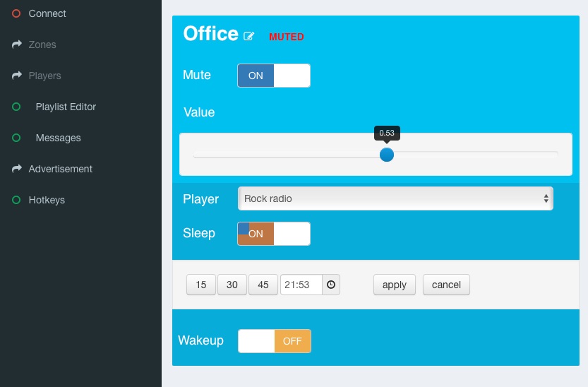Click the green circle icon beside Hotkeys
Screen dimensions: 588x387
coord(17,200)
